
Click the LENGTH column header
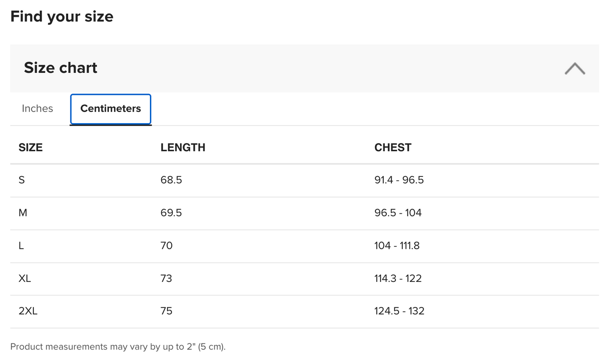[x=183, y=148]
